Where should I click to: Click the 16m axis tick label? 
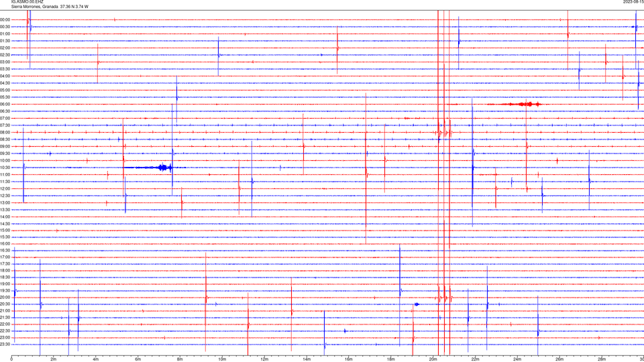click(349, 359)
